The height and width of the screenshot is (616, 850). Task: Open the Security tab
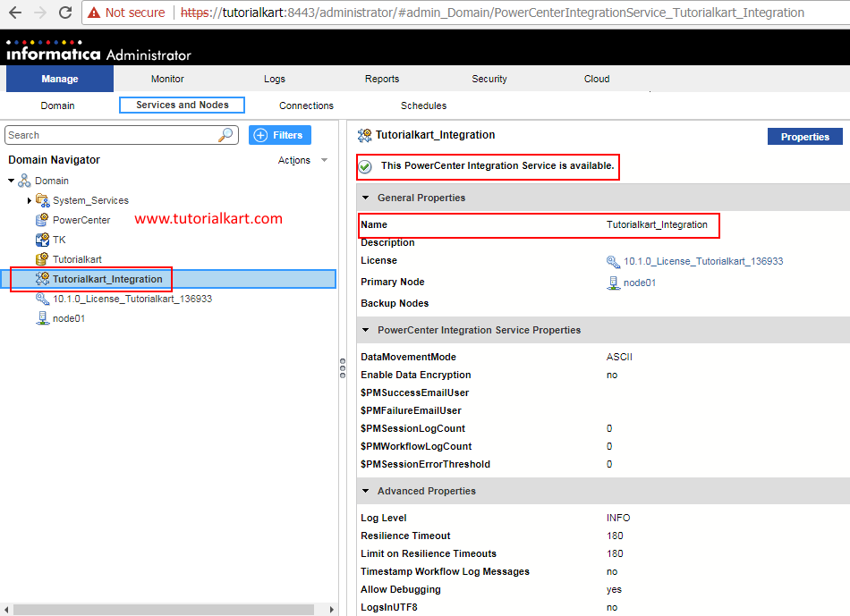[489, 79]
